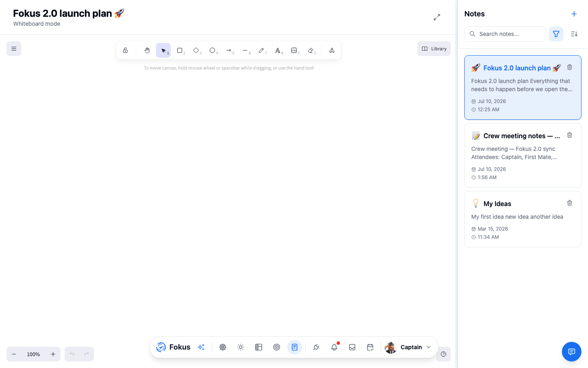The width and height of the screenshot is (588, 368).
Task: Zoom out the canvas with minus
Action: pos(14,354)
